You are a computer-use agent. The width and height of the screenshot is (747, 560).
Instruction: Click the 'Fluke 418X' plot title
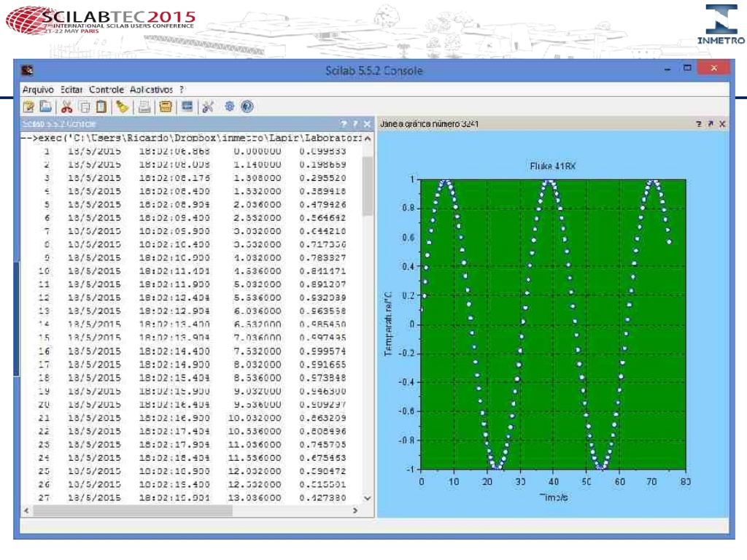pos(552,166)
